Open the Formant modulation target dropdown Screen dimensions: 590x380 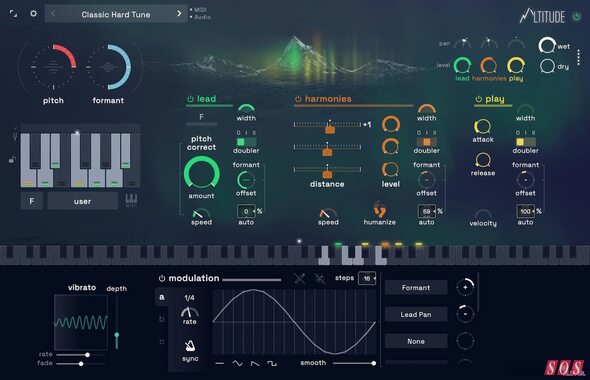tap(416, 287)
